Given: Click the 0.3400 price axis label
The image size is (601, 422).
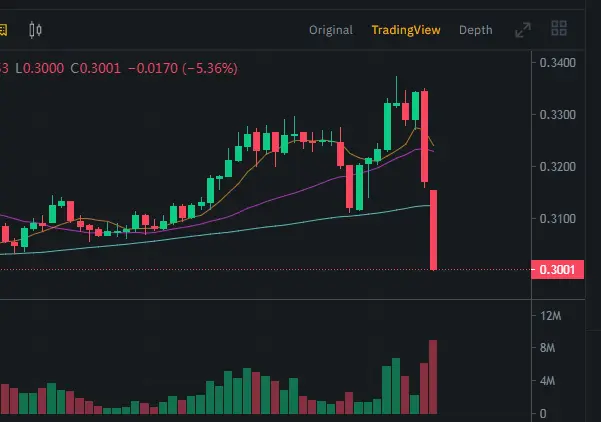Looking at the screenshot, I should click(x=557, y=62).
